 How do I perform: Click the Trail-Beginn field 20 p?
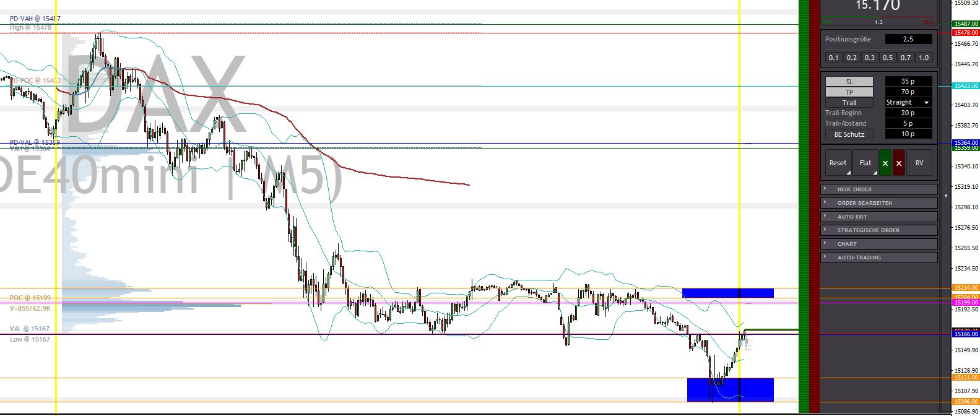[x=908, y=113]
